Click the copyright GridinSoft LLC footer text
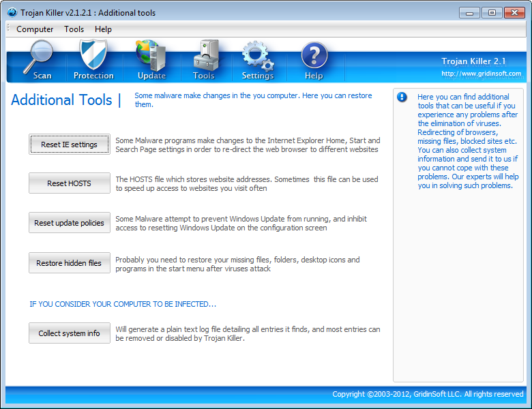532x409 pixels. click(x=428, y=394)
